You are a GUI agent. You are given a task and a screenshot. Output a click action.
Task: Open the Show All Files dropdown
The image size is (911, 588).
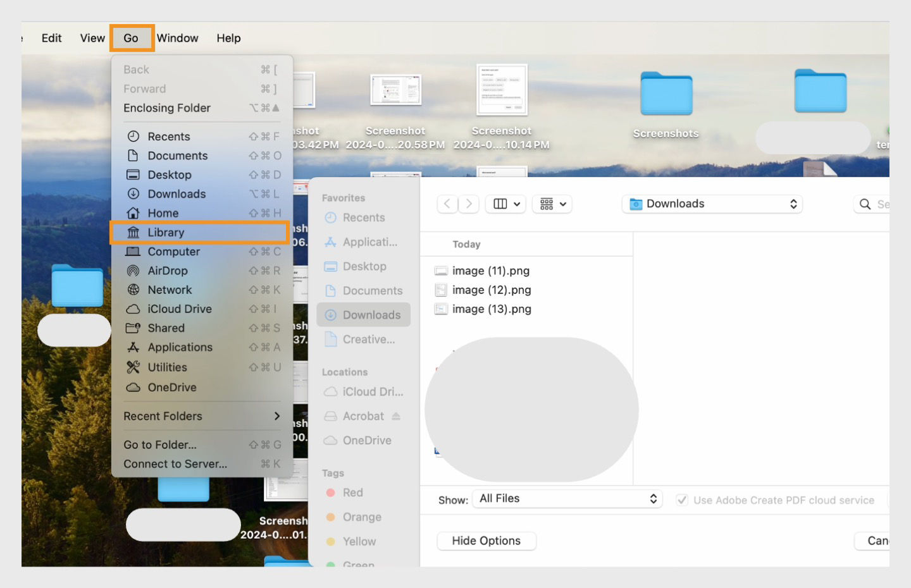coord(566,498)
